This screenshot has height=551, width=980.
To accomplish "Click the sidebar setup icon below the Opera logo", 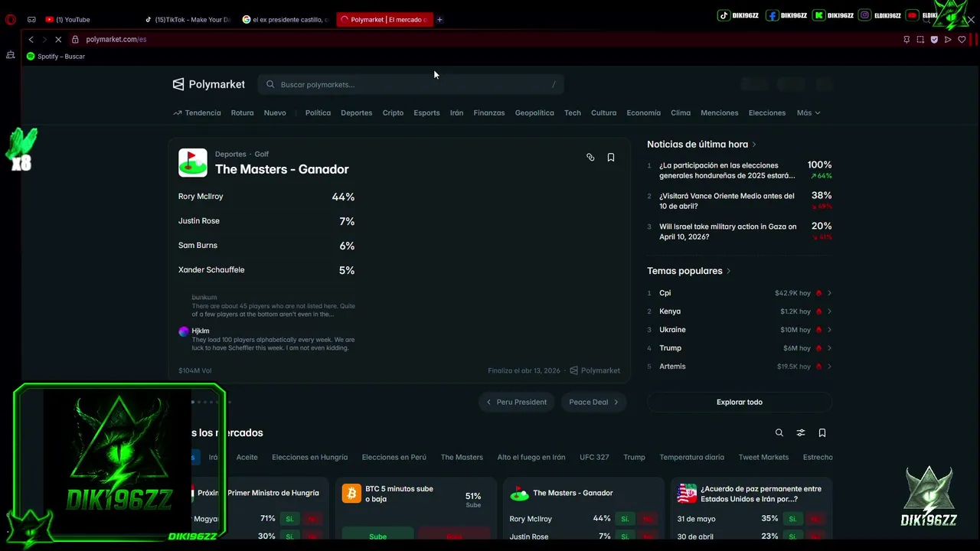I will point(11,55).
